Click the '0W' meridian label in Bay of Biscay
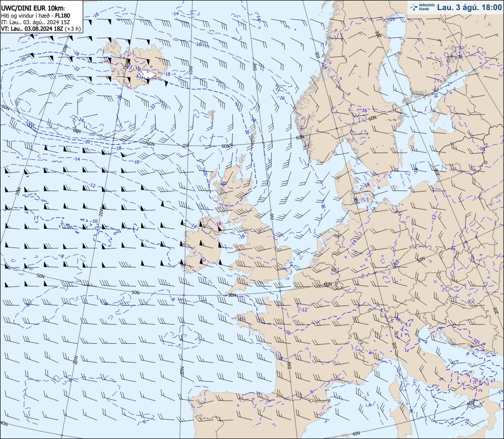 coord(289,365)
